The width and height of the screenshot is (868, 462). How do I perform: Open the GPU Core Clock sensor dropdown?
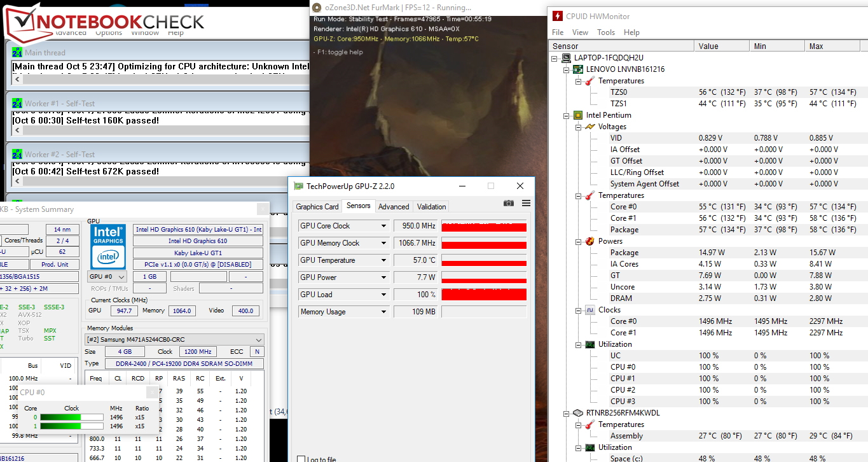[x=384, y=226]
